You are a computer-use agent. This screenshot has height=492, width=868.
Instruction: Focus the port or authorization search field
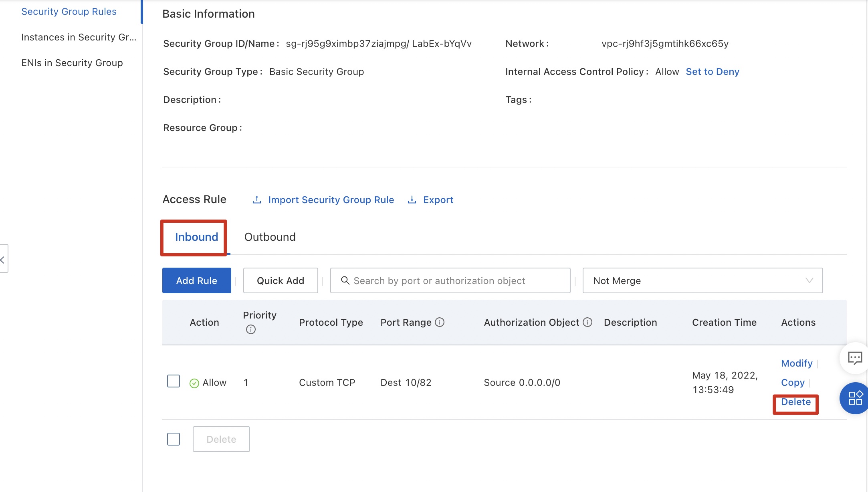pyautogui.click(x=450, y=280)
